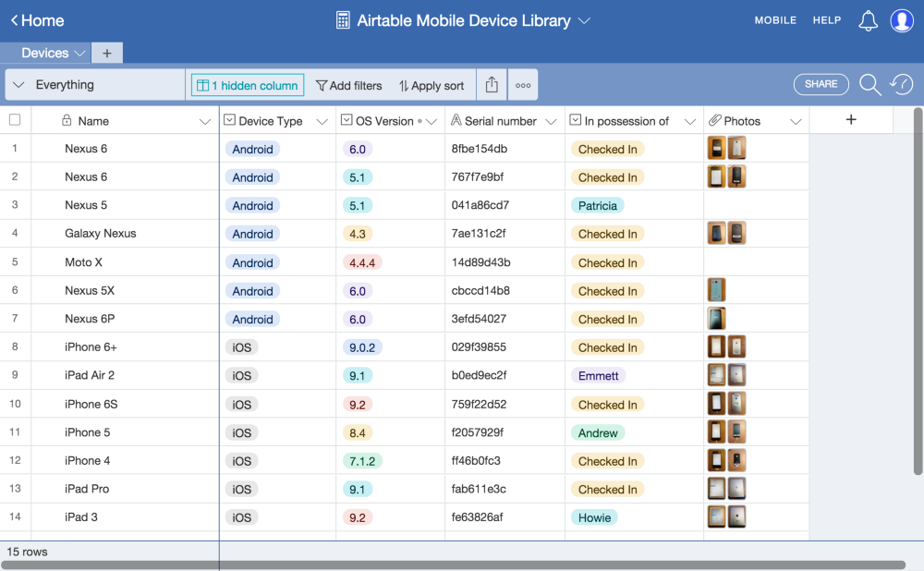Click the Andrew possession tag

598,433
